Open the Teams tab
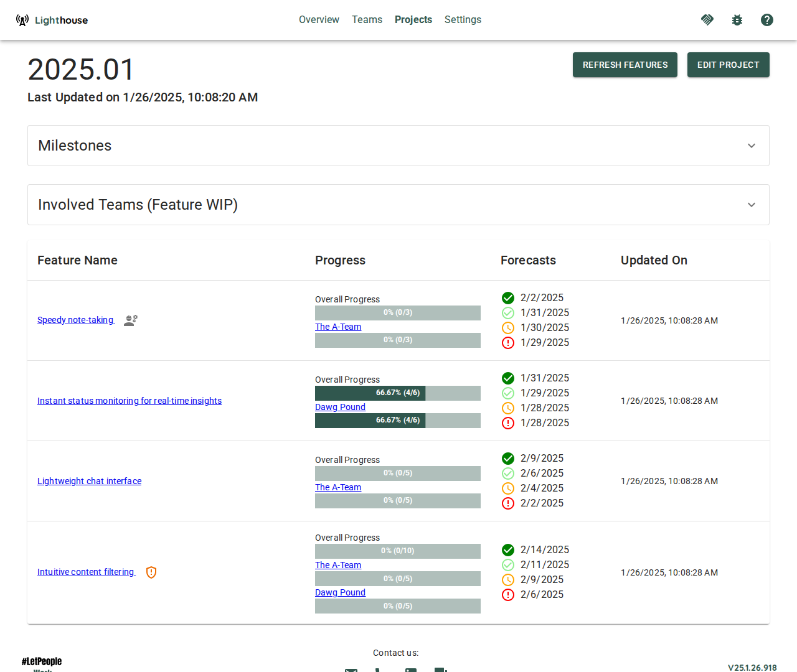The width and height of the screenshot is (797, 672). tap(367, 20)
